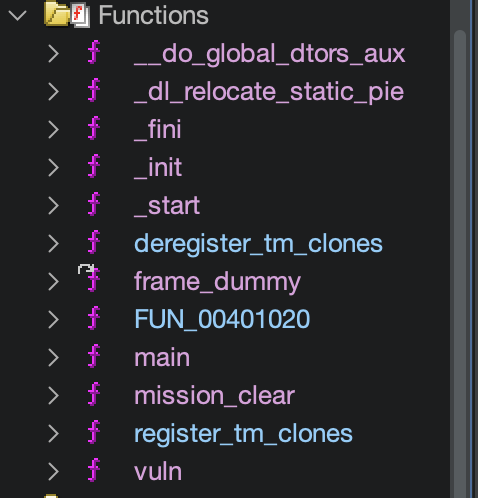Select the register_tm_clones function
478x498 pixels.
pos(243,434)
